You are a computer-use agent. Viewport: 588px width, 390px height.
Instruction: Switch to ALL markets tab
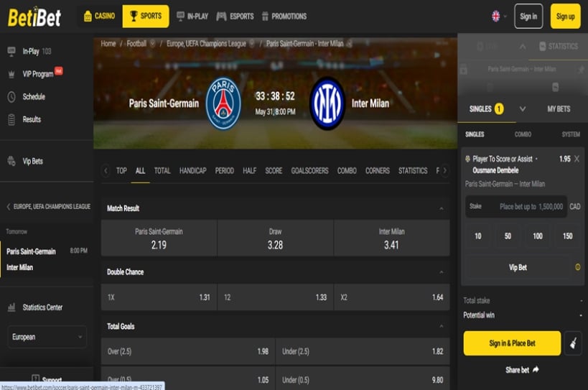pyautogui.click(x=140, y=171)
